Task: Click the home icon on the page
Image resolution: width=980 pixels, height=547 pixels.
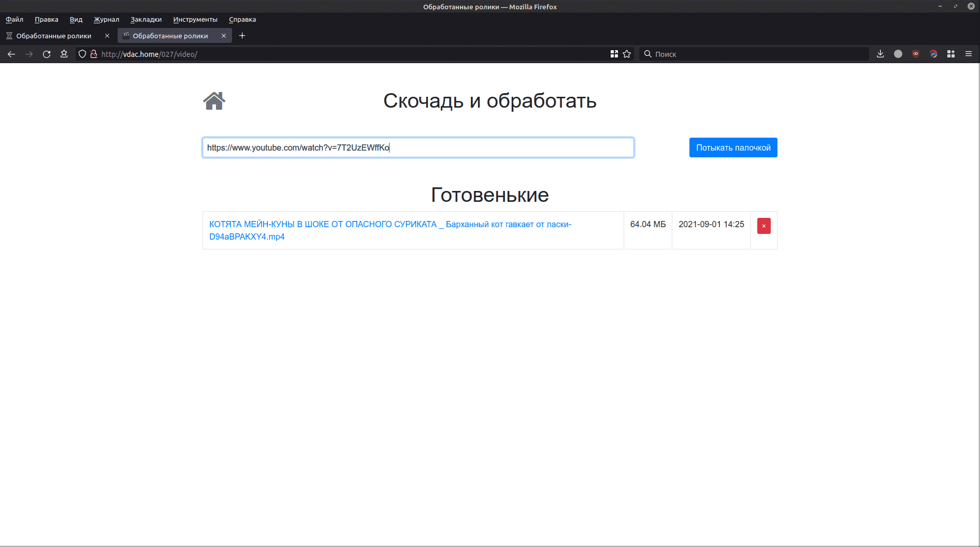Action: click(214, 101)
